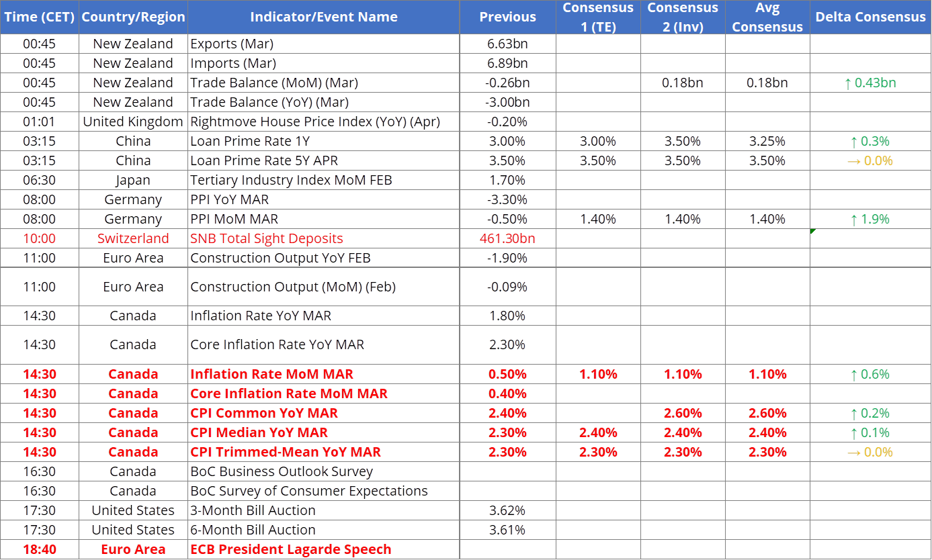932x560 pixels.
Task: Click "BoC Survey of Consumer Expectations"
Action: coord(324,491)
